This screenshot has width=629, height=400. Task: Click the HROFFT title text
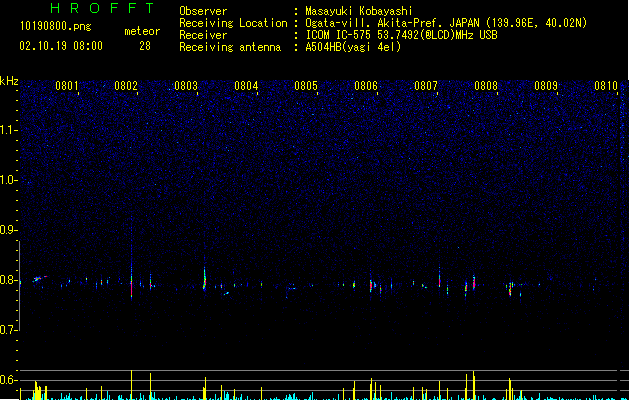[102, 8]
